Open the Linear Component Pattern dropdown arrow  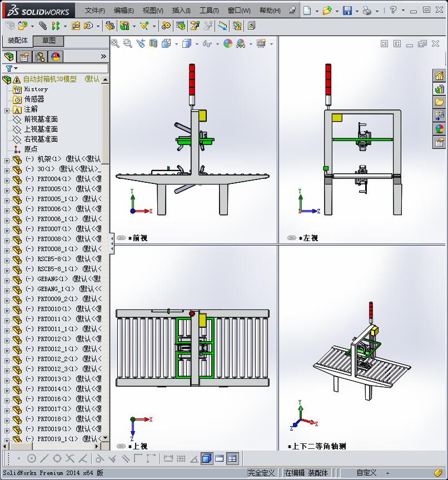65,26
